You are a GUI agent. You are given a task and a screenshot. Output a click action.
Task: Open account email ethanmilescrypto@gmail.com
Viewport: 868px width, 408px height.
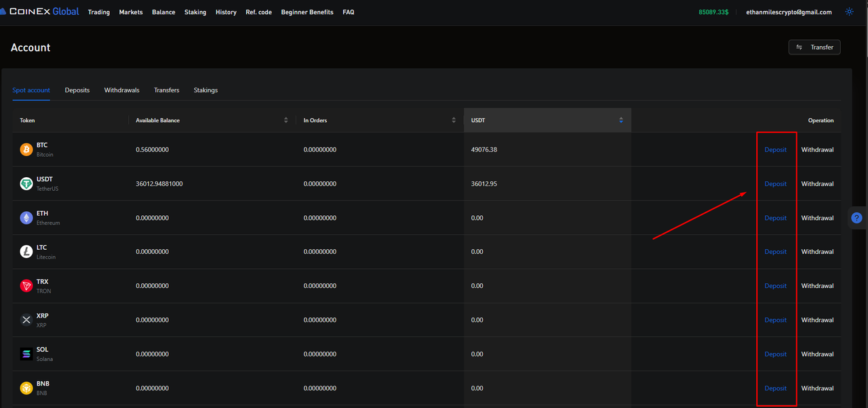pyautogui.click(x=789, y=12)
